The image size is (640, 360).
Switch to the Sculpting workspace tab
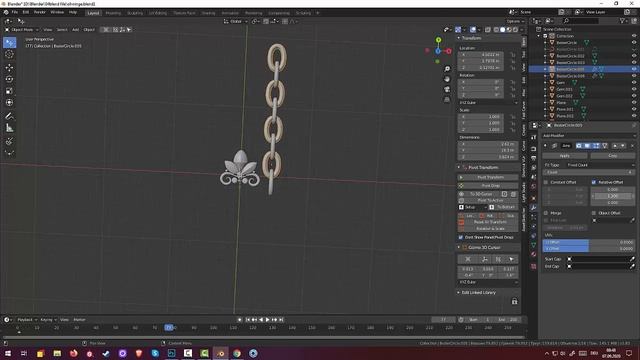point(135,13)
